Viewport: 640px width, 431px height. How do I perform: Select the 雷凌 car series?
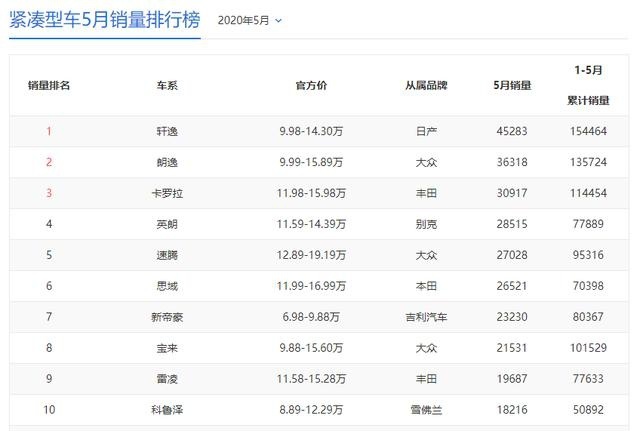167,379
